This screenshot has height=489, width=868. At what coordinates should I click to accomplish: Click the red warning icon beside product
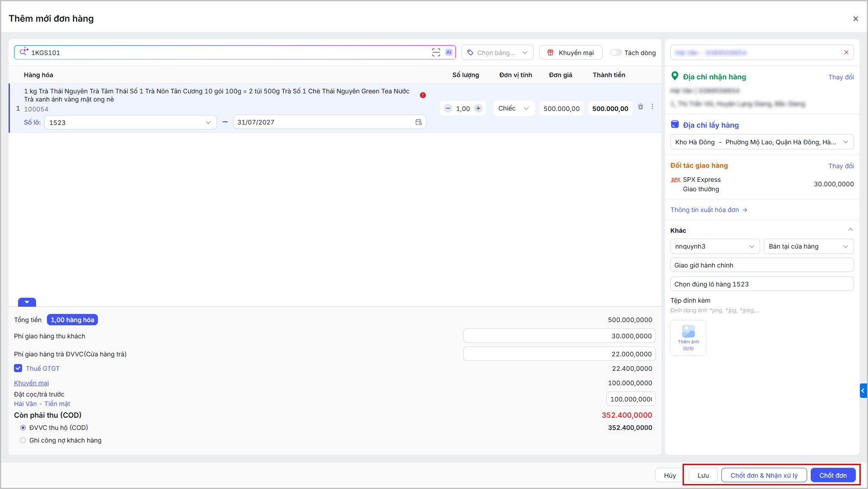(423, 95)
